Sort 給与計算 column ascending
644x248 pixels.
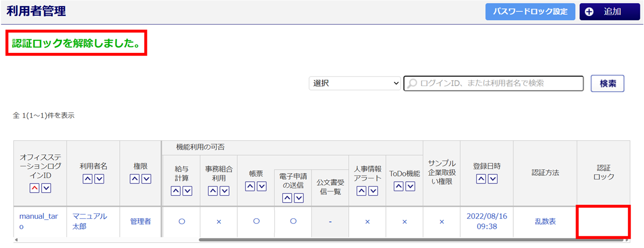[176, 191]
